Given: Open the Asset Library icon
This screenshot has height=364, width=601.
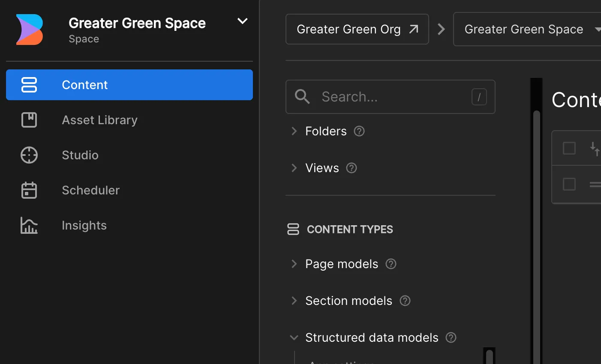Looking at the screenshot, I should 29,120.
